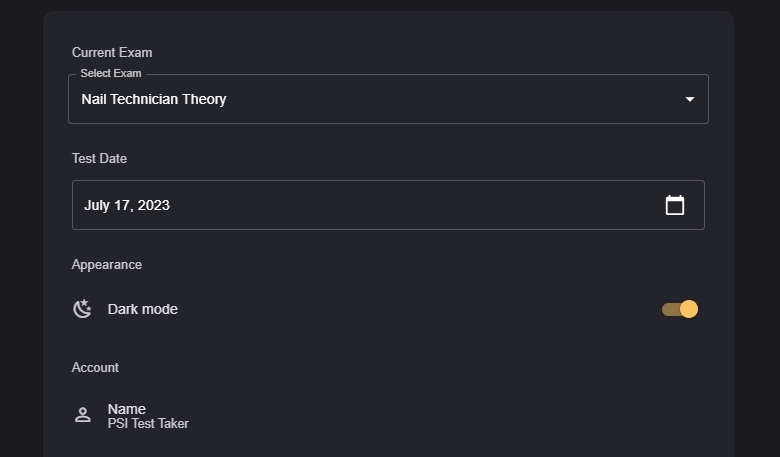Click the Test Date heading
The image size is (780, 457).
(x=99, y=158)
